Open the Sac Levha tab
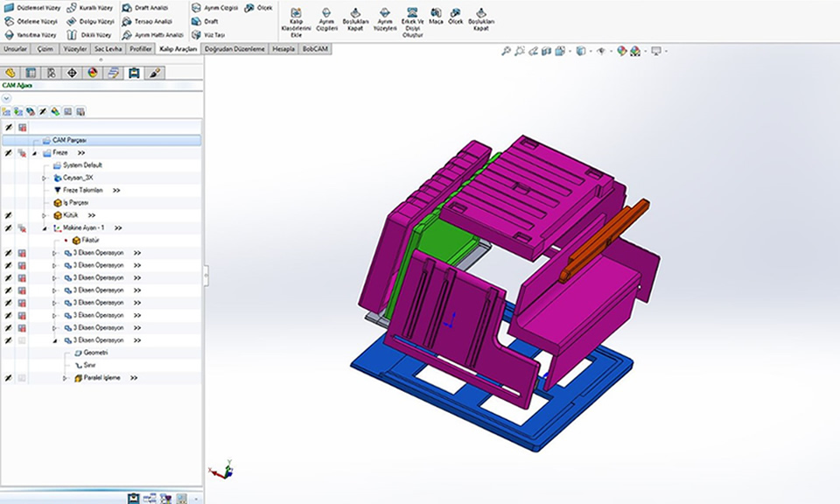840x504 pixels. [108, 49]
